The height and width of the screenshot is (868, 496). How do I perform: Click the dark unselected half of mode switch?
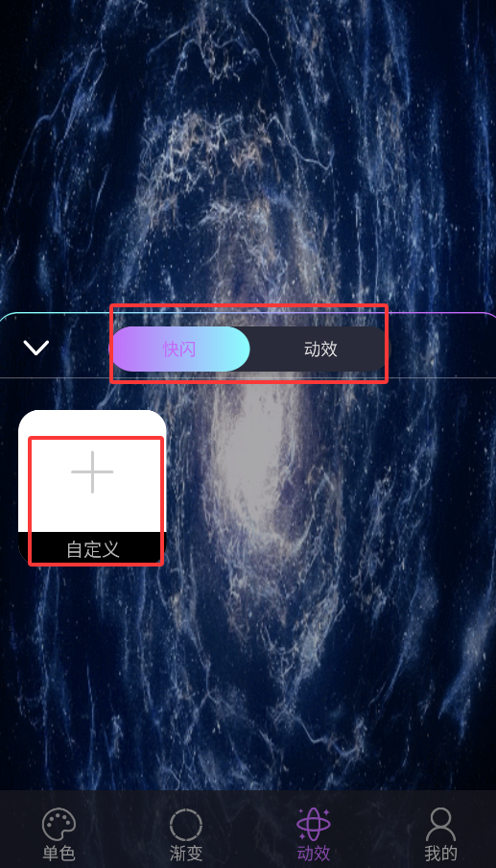click(319, 349)
